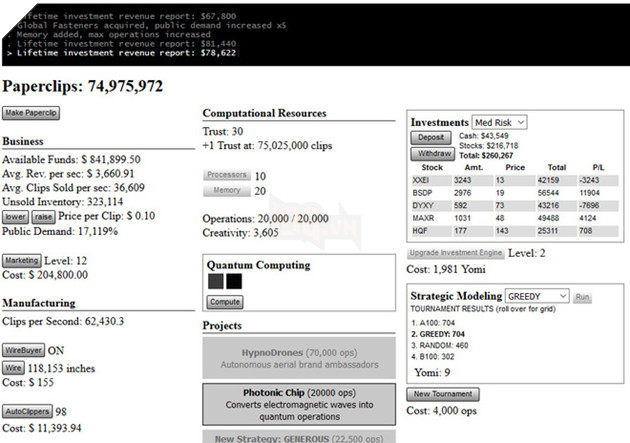Click the Upgrade Investment Engine button
The height and width of the screenshot is (443, 630).
[457, 254]
